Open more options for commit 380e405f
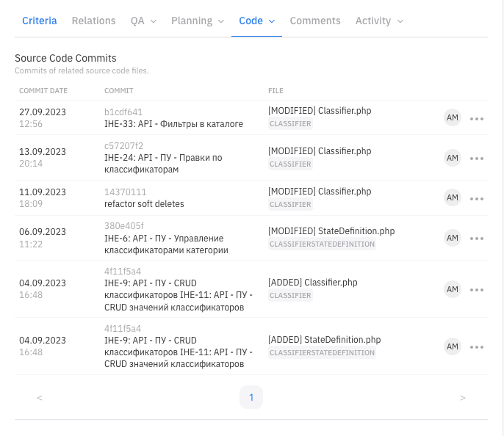Screen dimensions: 504x436 tap(476, 239)
